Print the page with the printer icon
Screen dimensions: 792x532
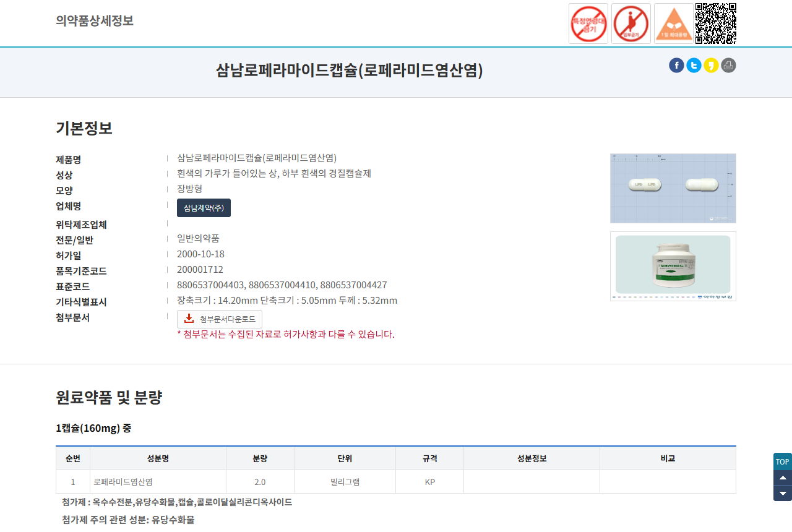[728, 66]
